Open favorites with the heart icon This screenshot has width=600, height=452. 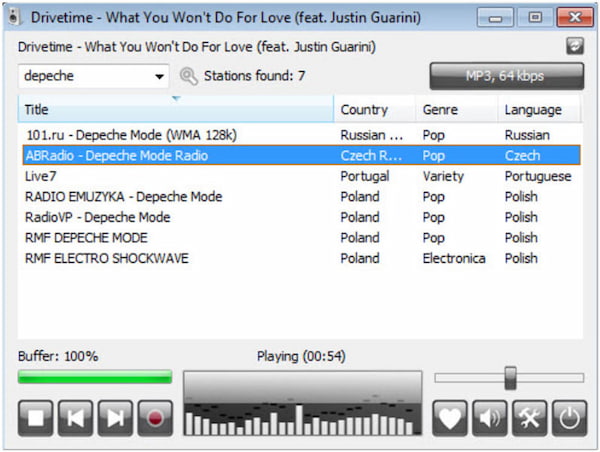[450, 418]
